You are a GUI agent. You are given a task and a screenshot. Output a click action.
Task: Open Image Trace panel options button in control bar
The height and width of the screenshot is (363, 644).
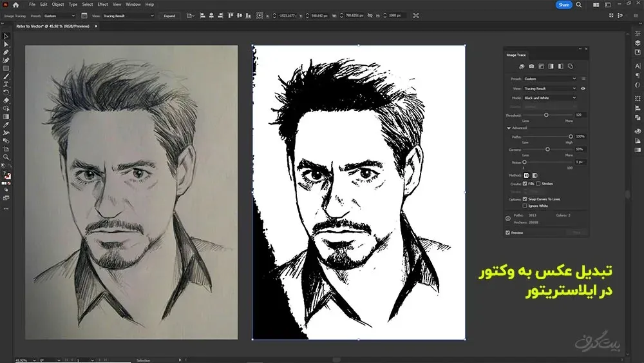(84, 15)
